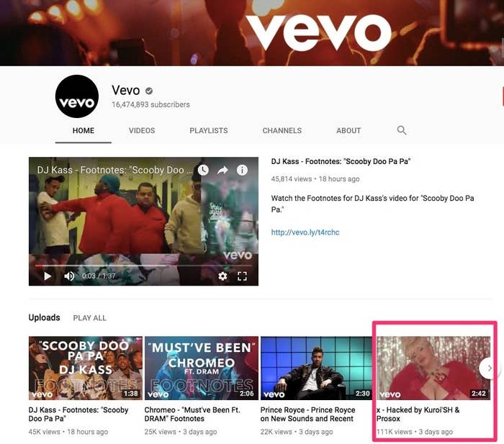Click the share arrow on the video
The height and width of the screenshot is (444, 504).
tap(222, 171)
